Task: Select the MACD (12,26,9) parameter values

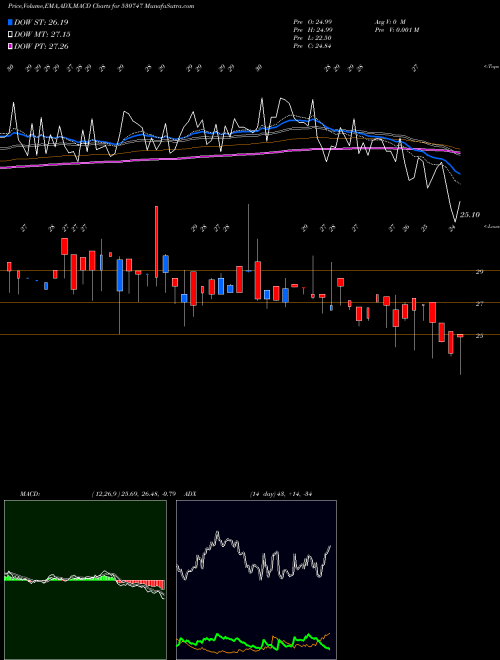Action: tap(136, 494)
